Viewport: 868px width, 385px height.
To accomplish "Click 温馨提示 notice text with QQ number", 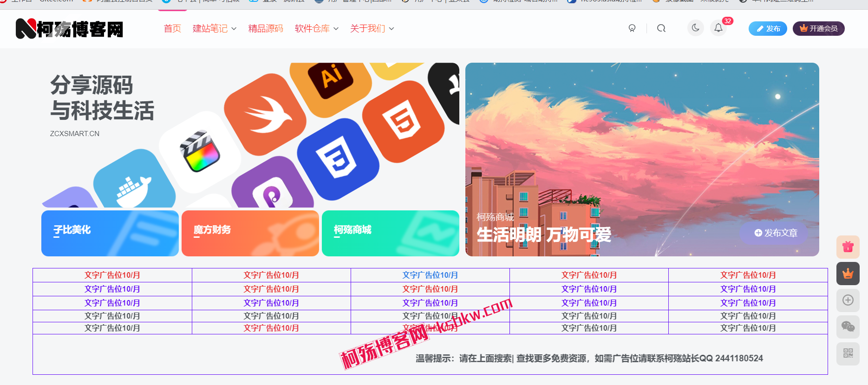I will [589, 358].
